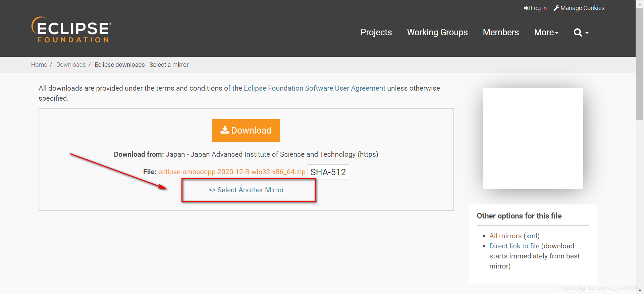Image resolution: width=644 pixels, height=294 pixels.
Task: Click the orange Download button
Action: point(246,131)
